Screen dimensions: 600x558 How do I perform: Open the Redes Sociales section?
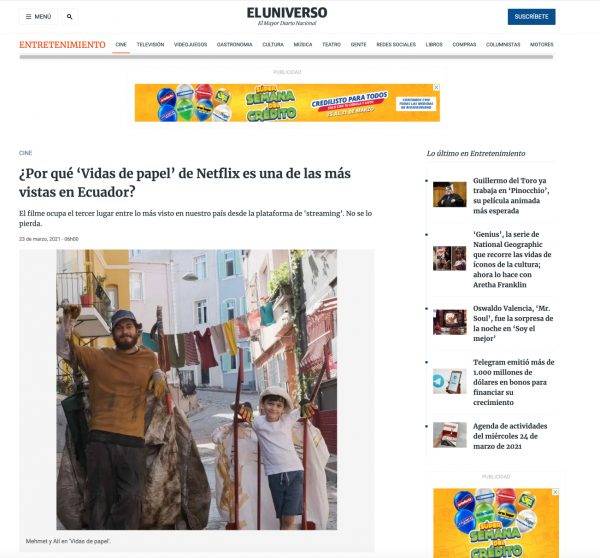pyautogui.click(x=396, y=45)
